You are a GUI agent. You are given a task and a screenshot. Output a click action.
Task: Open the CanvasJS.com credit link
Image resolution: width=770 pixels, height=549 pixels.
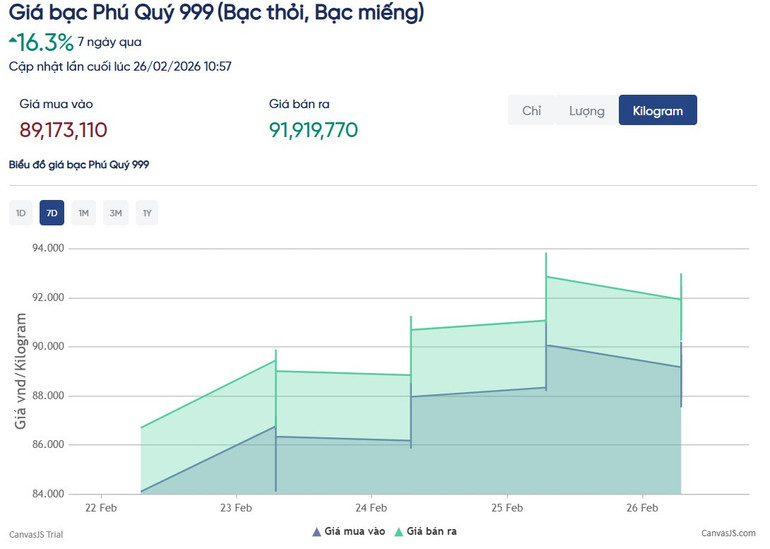(728, 534)
